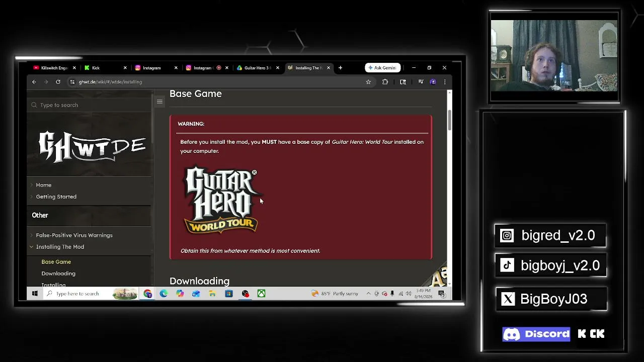Bookmark this page with the star icon
This screenshot has width=644, height=362.
tap(368, 82)
